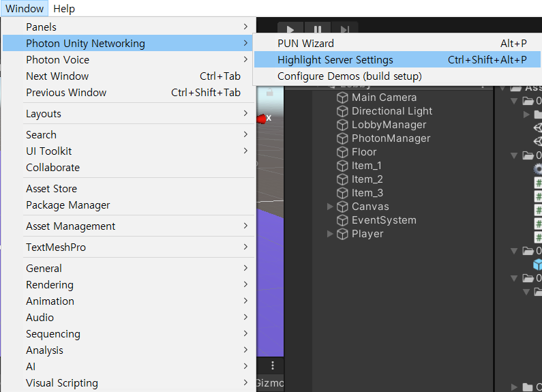Open the Photon Voice submenu
The image size is (542, 392).
pyautogui.click(x=129, y=60)
